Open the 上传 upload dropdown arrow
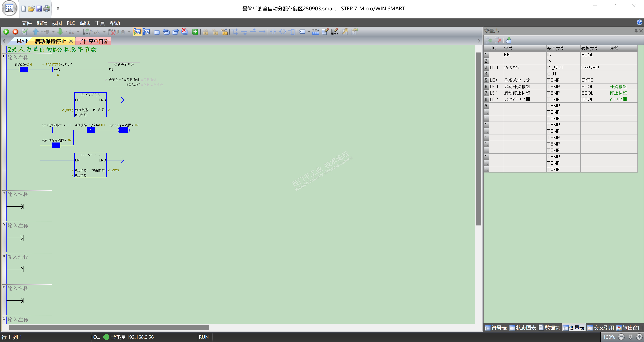The image size is (644, 342). tap(53, 32)
